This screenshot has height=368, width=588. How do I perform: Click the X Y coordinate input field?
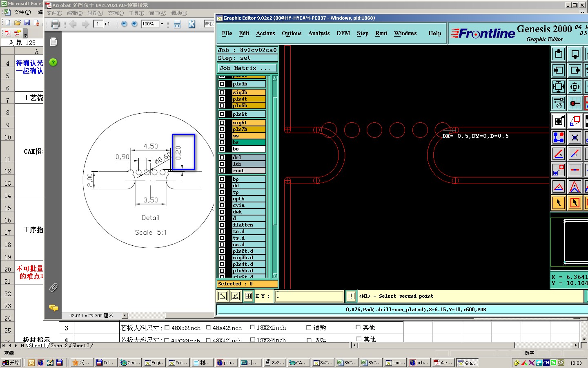click(x=310, y=296)
